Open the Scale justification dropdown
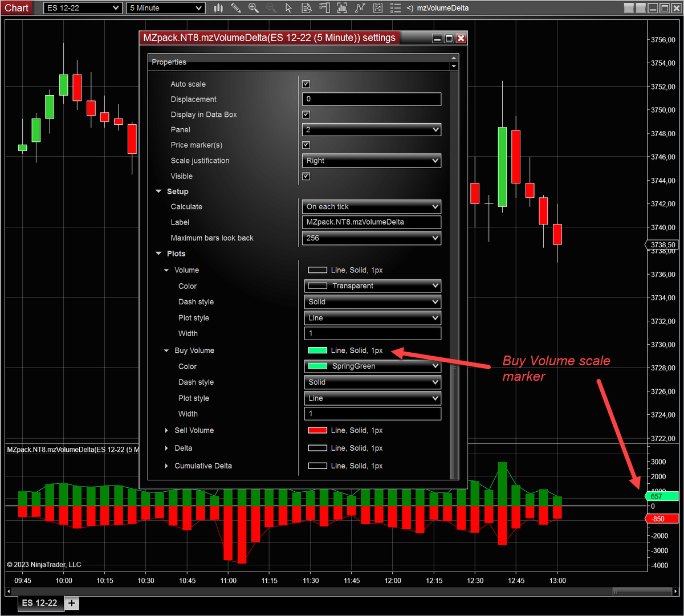The height and width of the screenshot is (616, 684). pos(372,161)
